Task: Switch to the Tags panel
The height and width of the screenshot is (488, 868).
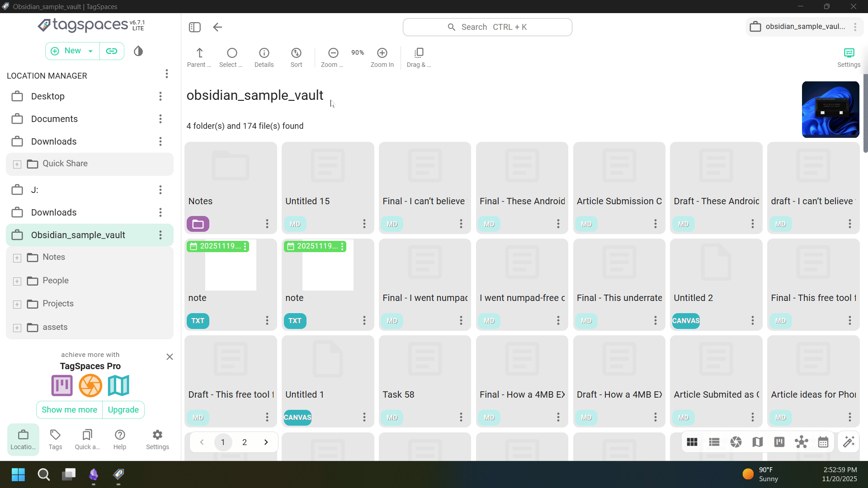Action: [55, 439]
